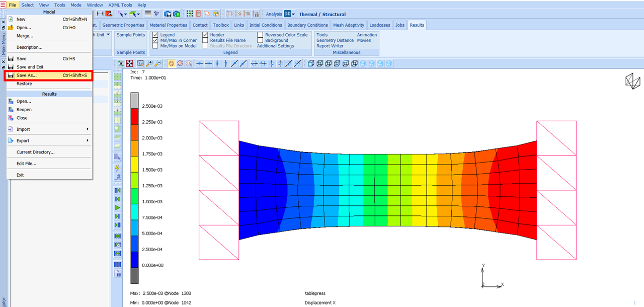Viewport: 644px width, 307px height.
Task: Click the calculator icon in top toolbar
Action: coord(198,14)
